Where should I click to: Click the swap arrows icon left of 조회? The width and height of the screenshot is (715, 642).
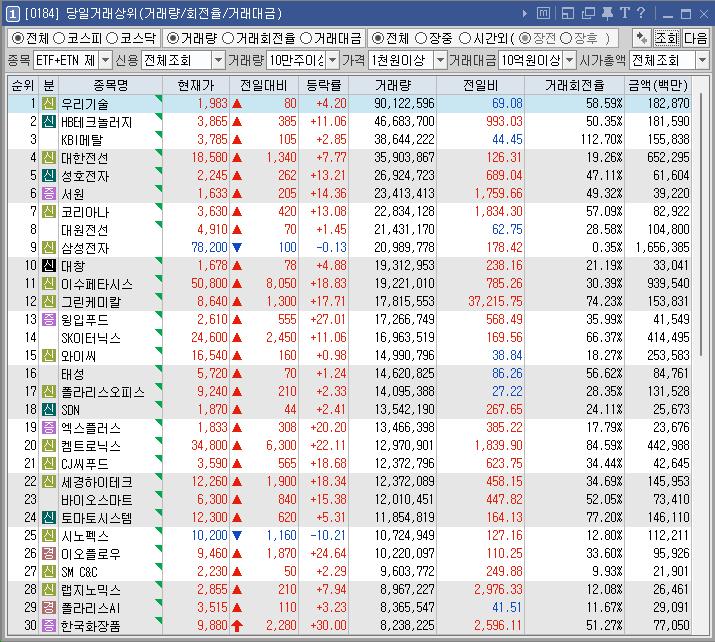point(642,38)
